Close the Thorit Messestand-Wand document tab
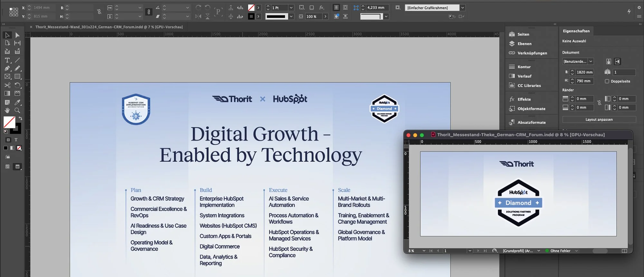This screenshot has height=277, width=644. pos(31,27)
